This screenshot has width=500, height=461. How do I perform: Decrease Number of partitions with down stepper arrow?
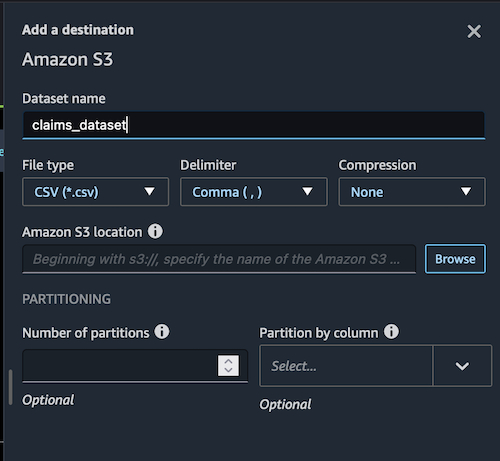(228, 370)
